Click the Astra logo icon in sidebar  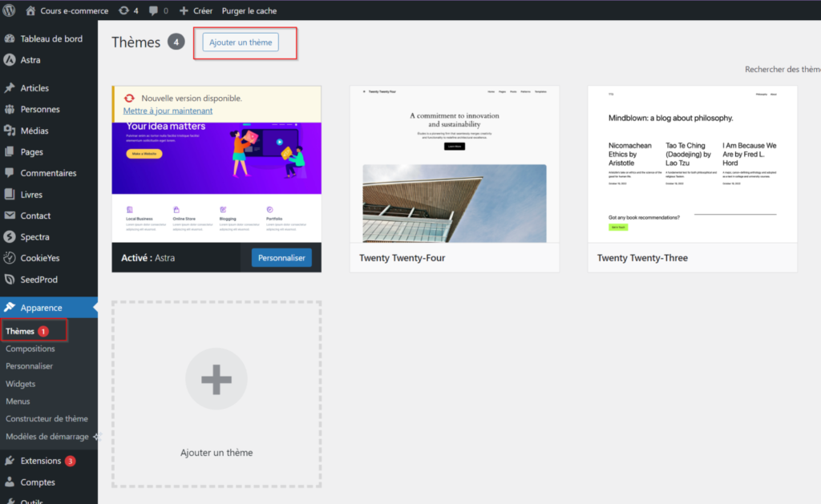[10, 59]
